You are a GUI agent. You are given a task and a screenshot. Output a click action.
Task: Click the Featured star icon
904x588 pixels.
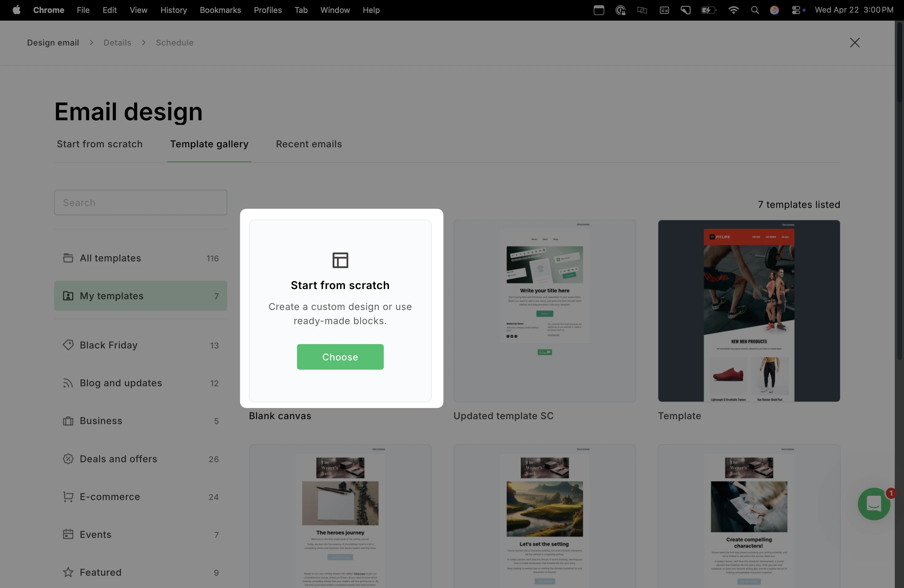68,572
